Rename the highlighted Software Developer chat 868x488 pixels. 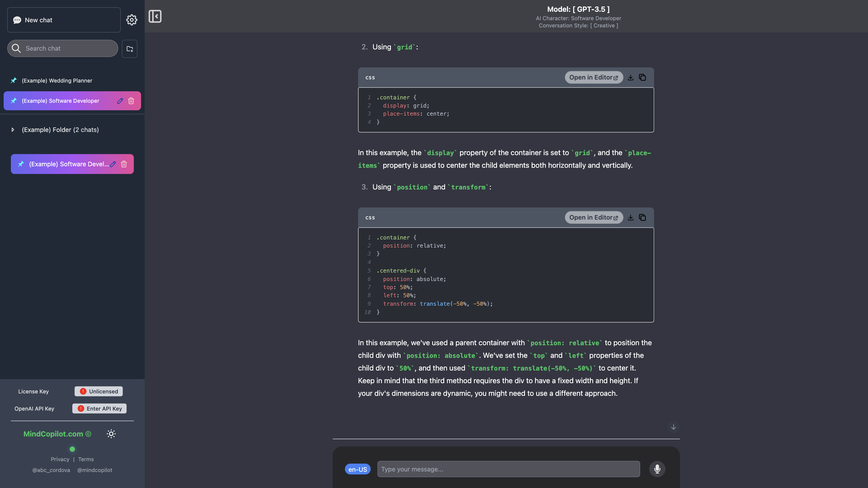click(120, 101)
